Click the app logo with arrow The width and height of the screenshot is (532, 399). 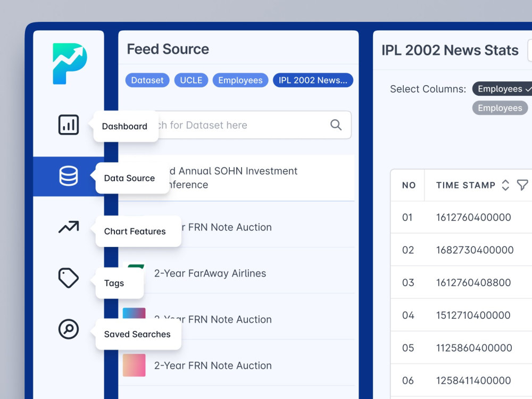pyautogui.click(x=70, y=64)
